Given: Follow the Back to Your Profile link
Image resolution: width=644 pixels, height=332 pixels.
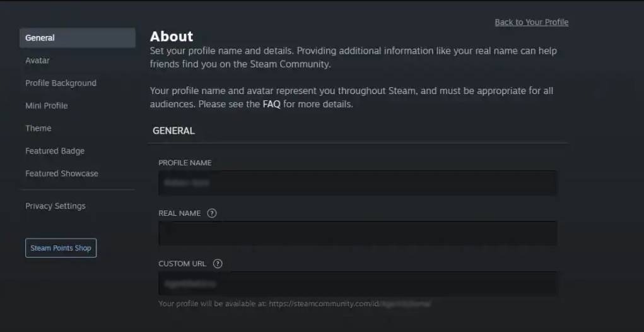Looking at the screenshot, I should 531,22.
